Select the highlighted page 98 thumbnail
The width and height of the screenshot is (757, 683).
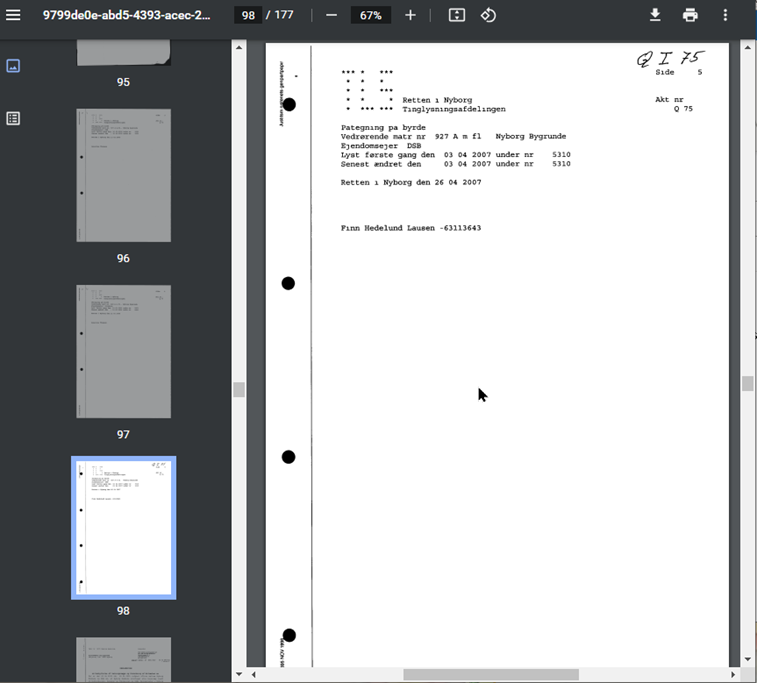(123, 527)
